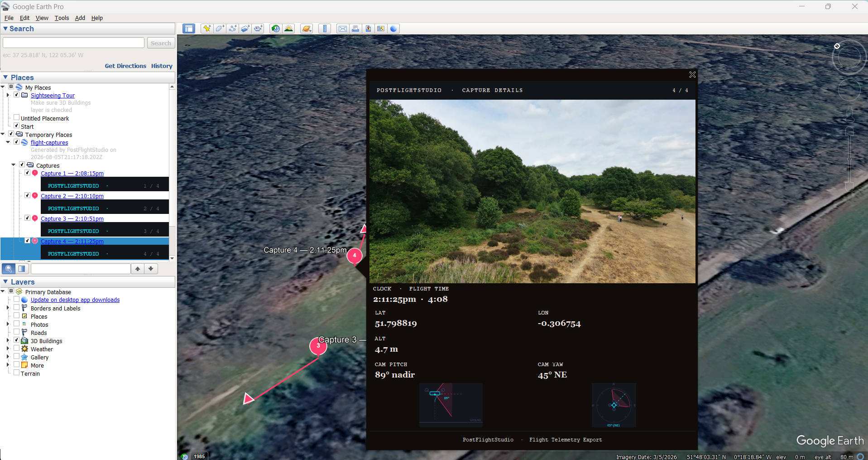Disable the 3D Buildings layer checkbox
Screen dimensions: 868x460
click(17, 340)
